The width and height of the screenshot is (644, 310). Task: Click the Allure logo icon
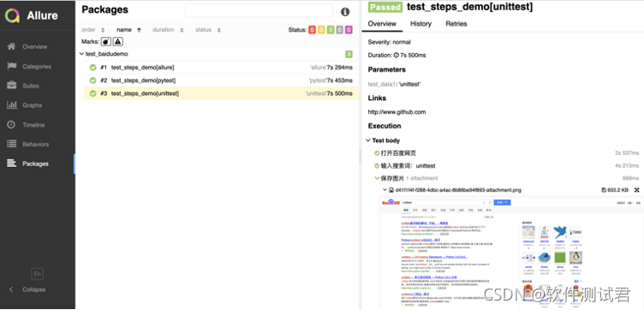pos(12,15)
